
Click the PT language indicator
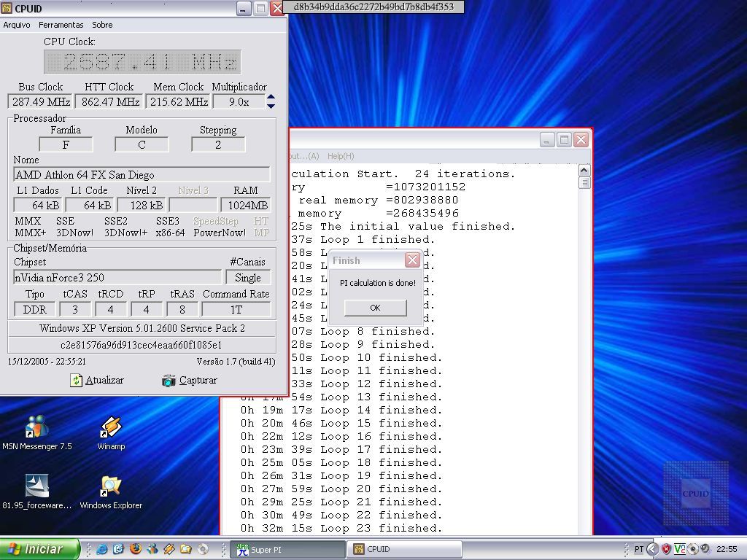point(639,549)
